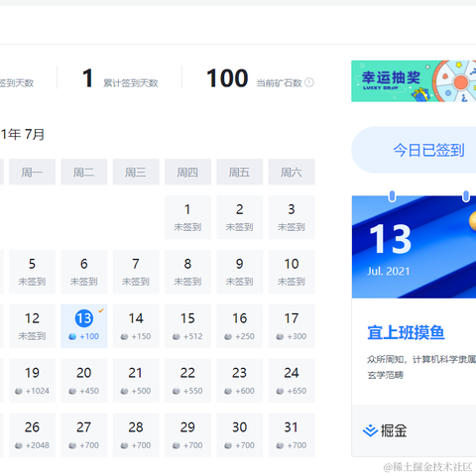Click the ore icon on day 27

coord(72,445)
